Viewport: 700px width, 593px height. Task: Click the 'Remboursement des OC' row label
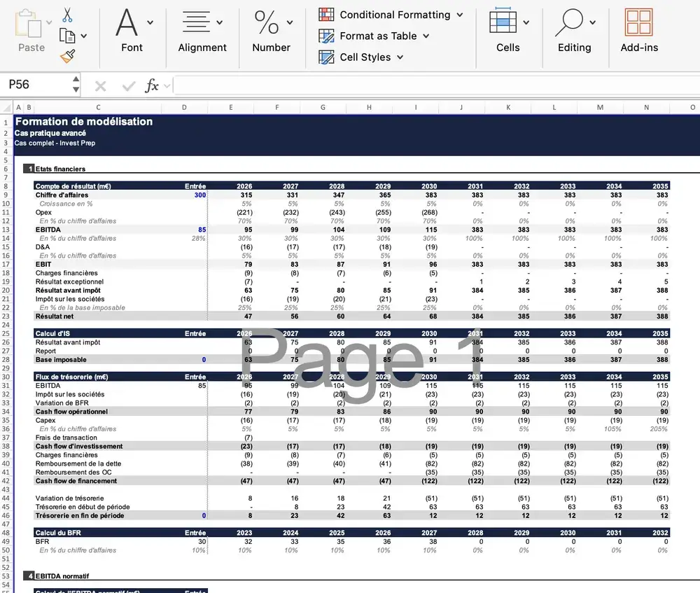73,473
